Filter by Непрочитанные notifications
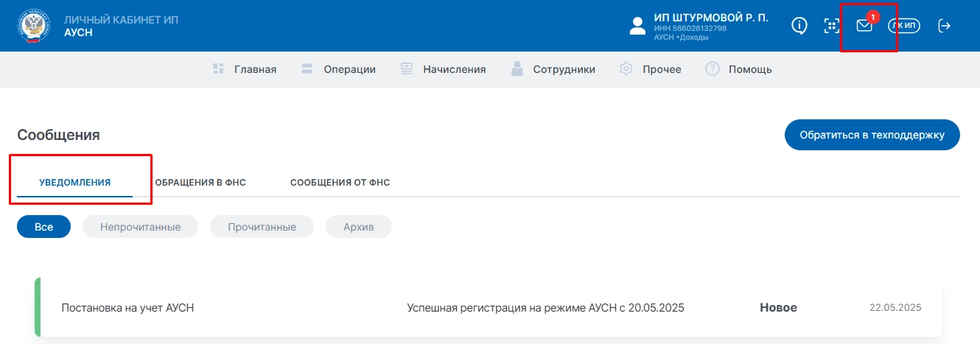This screenshot has width=980, height=344. click(x=140, y=227)
